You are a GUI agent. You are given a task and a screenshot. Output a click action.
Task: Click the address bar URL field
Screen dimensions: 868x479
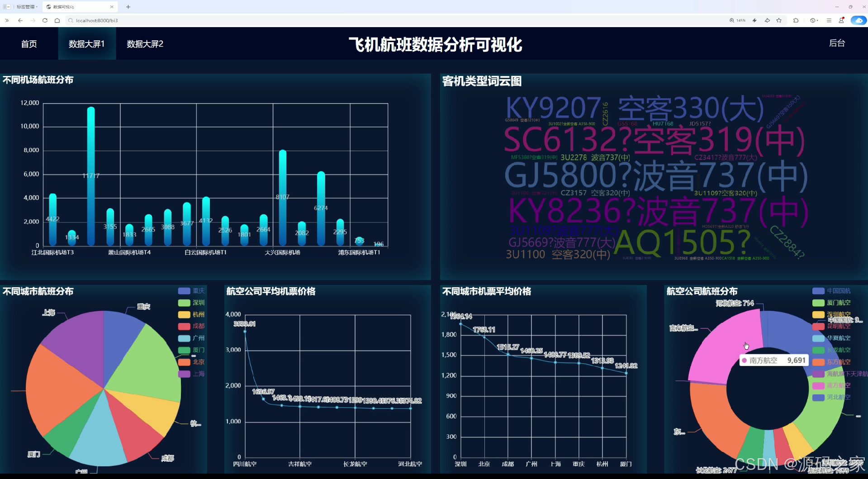tap(394, 20)
